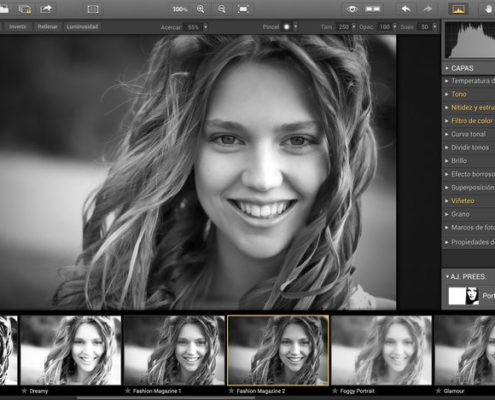Apply the Dreamy preset thumbnail
This screenshot has width=495, height=400.
click(71, 350)
